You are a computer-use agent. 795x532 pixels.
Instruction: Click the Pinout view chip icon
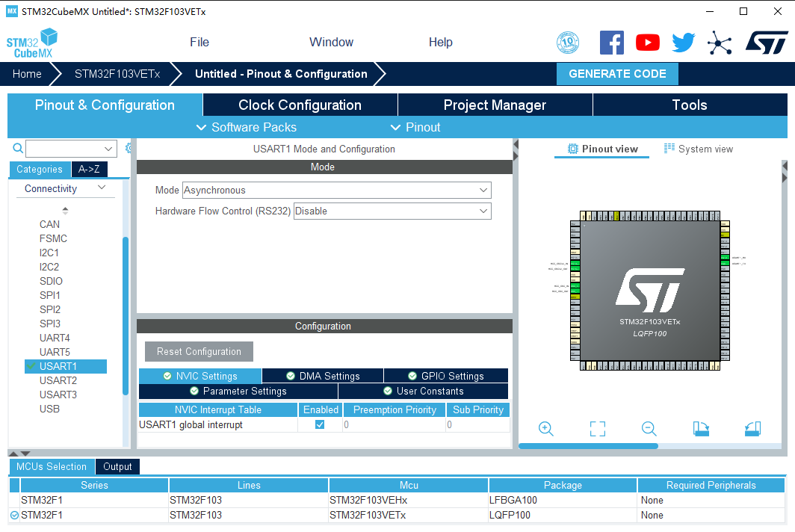pyautogui.click(x=573, y=149)
